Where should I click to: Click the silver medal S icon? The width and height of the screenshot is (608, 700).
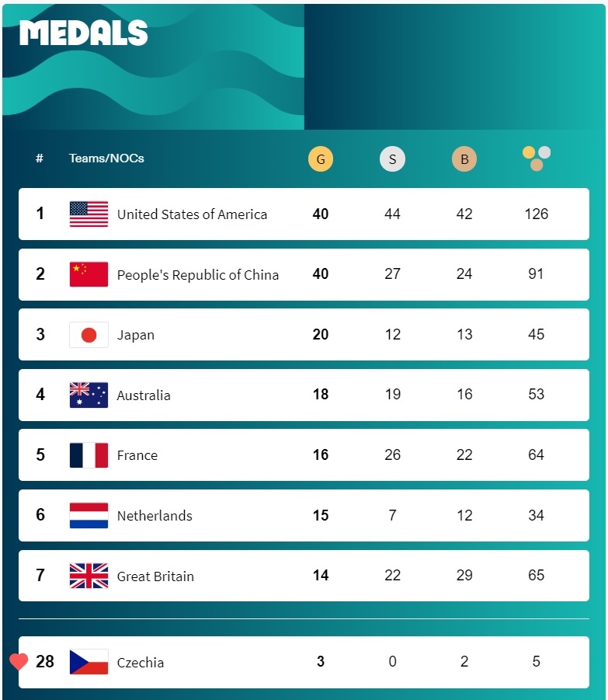[392, 159]
